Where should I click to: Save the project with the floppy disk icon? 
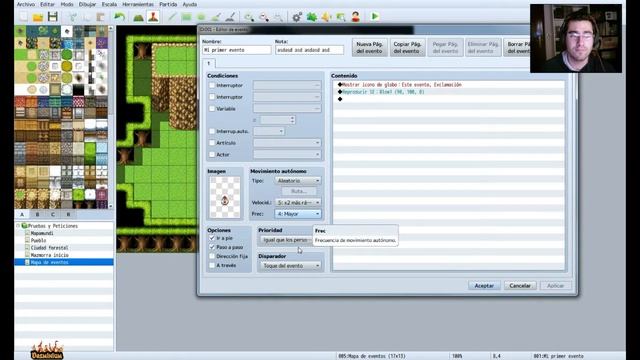tap(53, 17)
